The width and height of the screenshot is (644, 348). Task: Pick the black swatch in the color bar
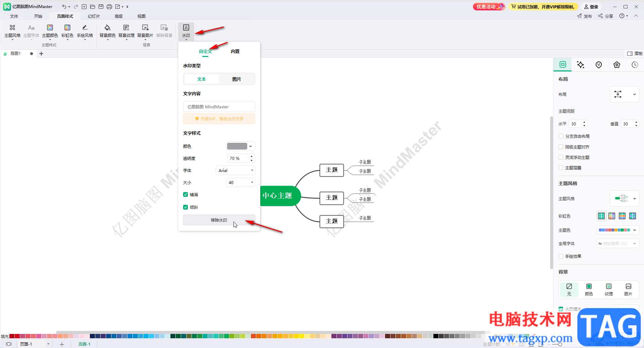[x=436, y=336]
